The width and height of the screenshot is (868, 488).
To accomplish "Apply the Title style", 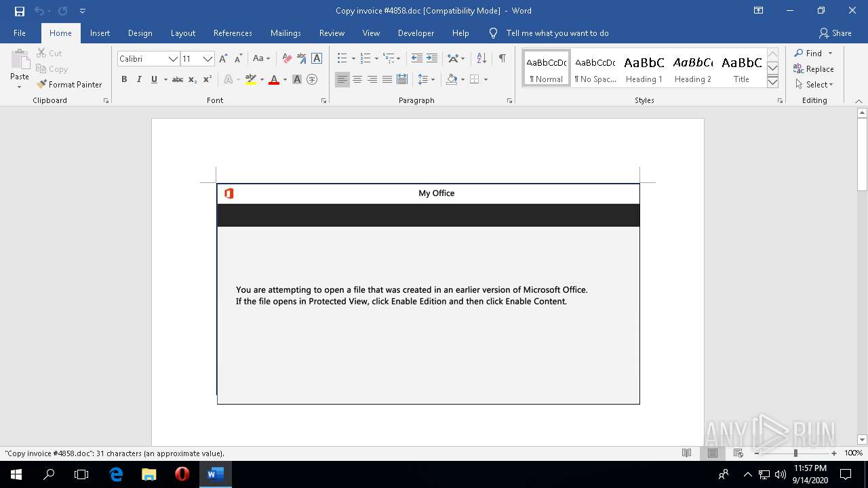I will (741, 68).
